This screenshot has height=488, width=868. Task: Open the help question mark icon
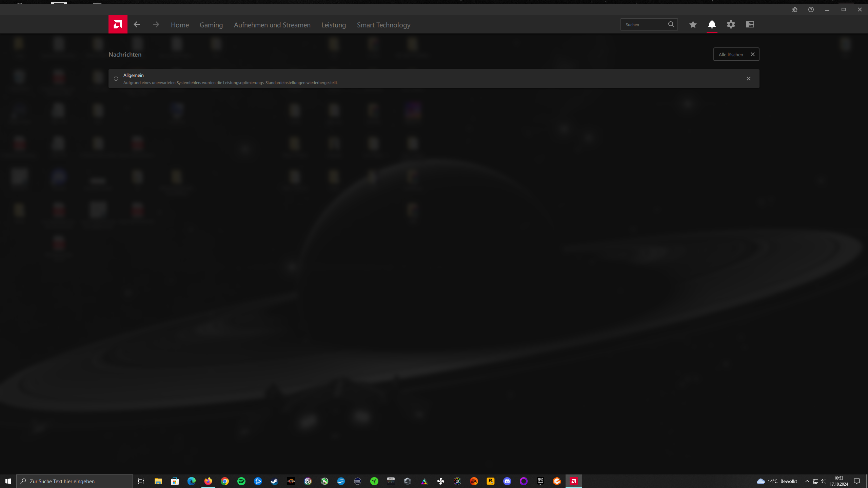[811, 9]
